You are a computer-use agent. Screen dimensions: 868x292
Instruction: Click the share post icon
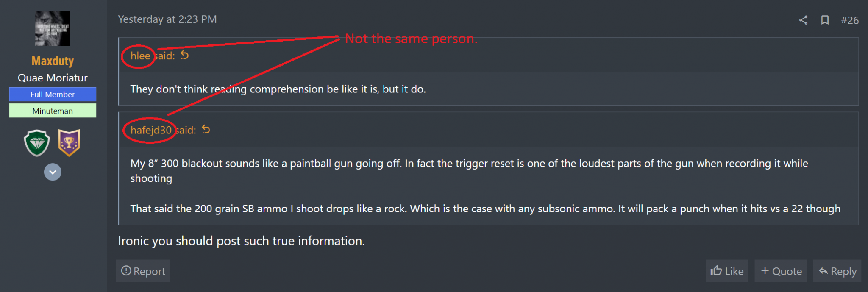click(x=803, y=20)
